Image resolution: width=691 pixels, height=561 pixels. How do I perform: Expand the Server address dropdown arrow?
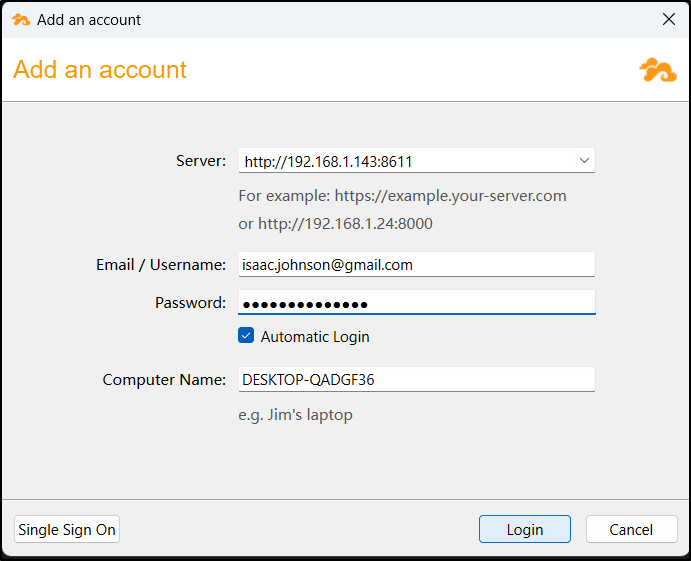(x=584, y=160)
